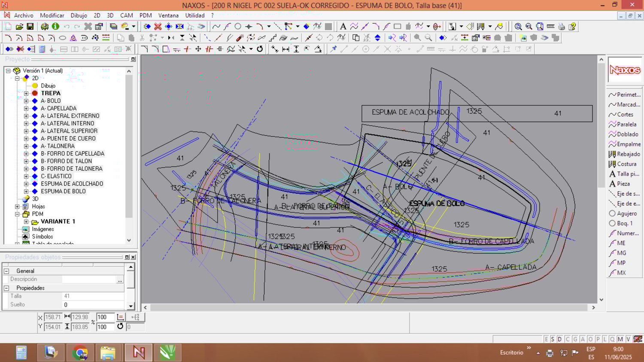The width and height of the screenshot is (644, 362).
Task: Click the printer icon in toolbar
Action: tap(562, 27)
